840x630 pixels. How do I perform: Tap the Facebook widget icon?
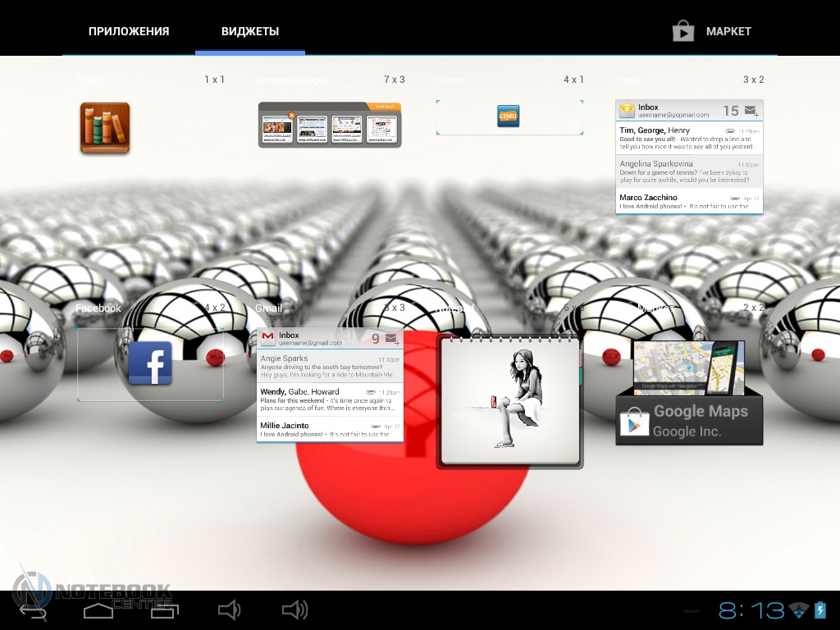click(x=150, y=363)
